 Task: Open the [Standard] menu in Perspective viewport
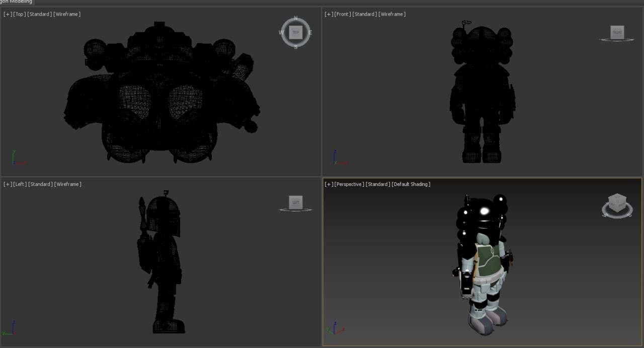378,184
